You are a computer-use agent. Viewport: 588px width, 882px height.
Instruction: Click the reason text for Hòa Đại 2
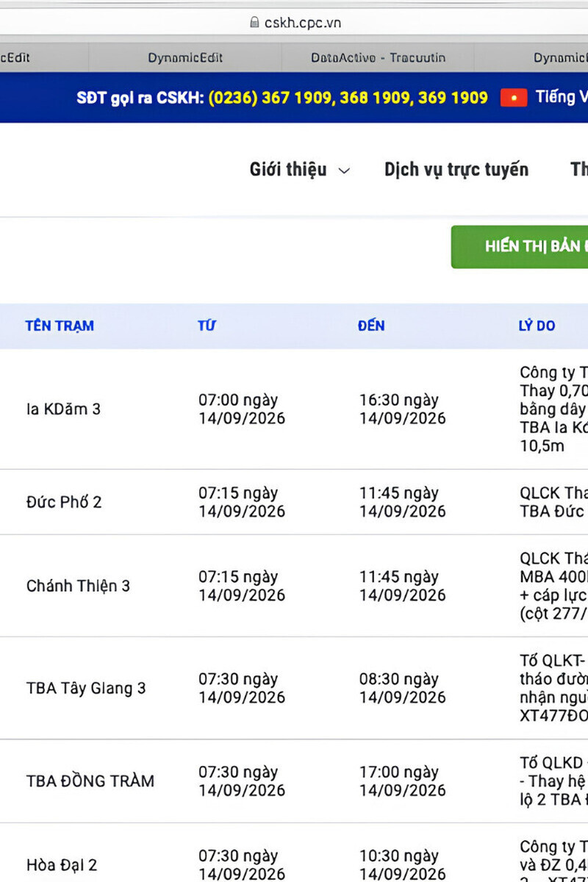pyautogui.click(x=553, y=860)
